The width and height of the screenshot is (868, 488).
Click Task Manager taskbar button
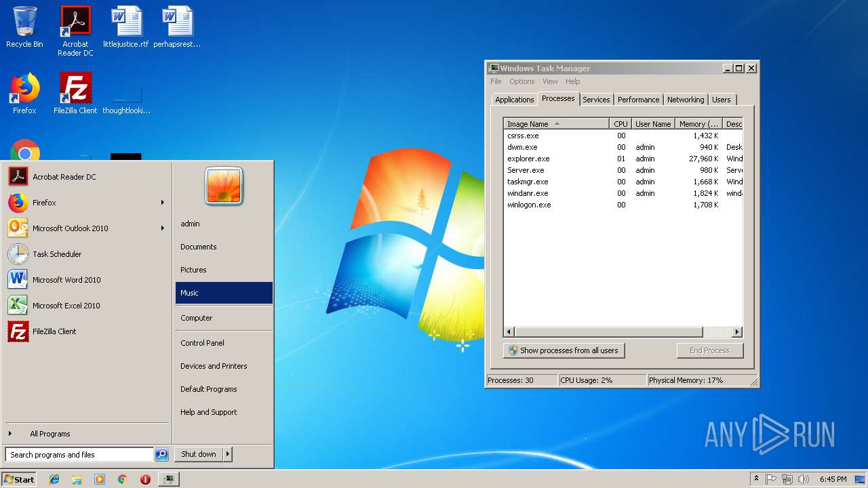[x=168, y=479]
